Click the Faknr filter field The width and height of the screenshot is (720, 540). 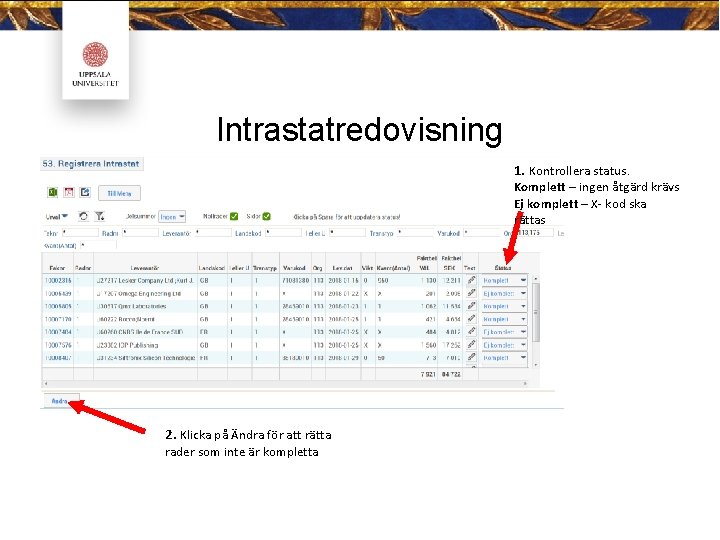(x=80, y=233)
